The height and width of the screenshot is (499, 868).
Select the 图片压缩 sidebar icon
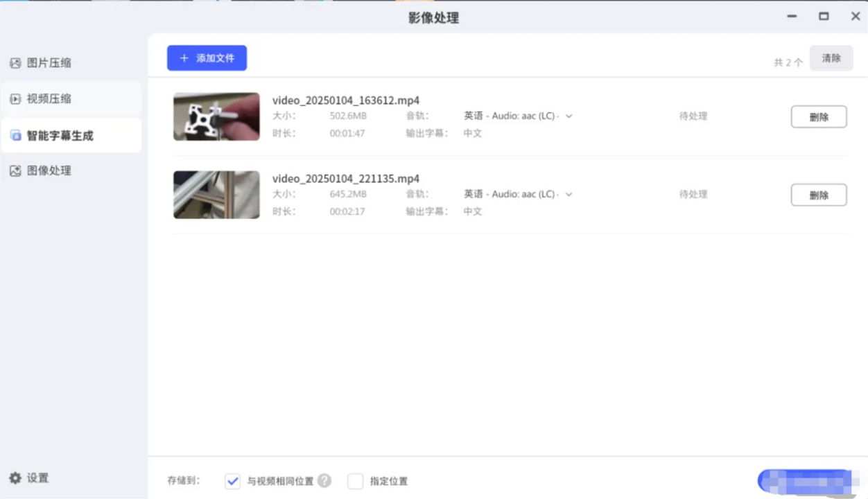15,62
